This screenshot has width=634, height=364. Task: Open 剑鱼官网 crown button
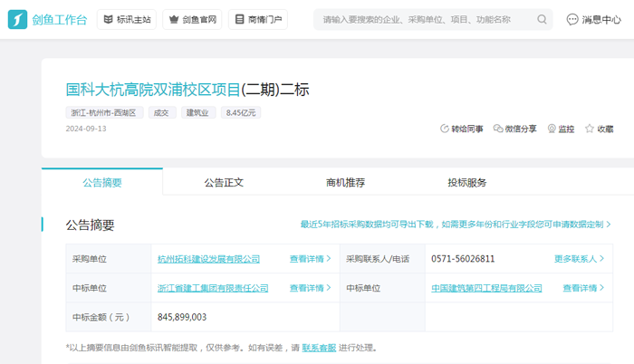pos(192,19)
